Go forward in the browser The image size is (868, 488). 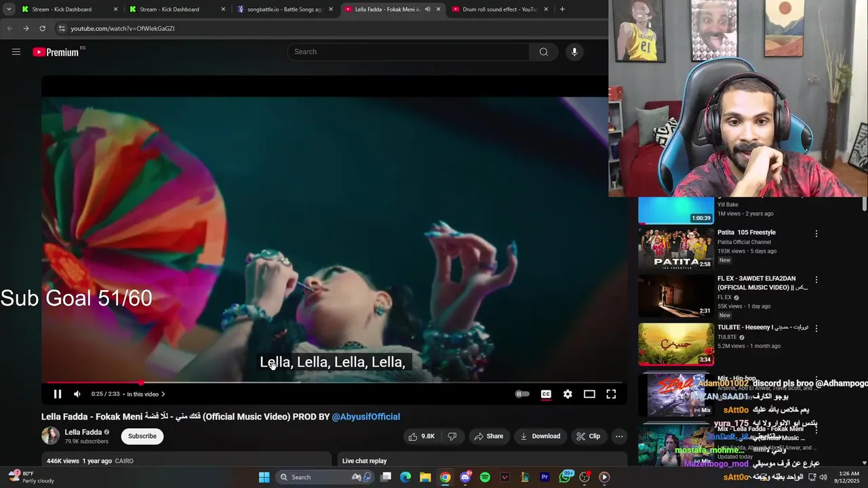pos(26,28)
